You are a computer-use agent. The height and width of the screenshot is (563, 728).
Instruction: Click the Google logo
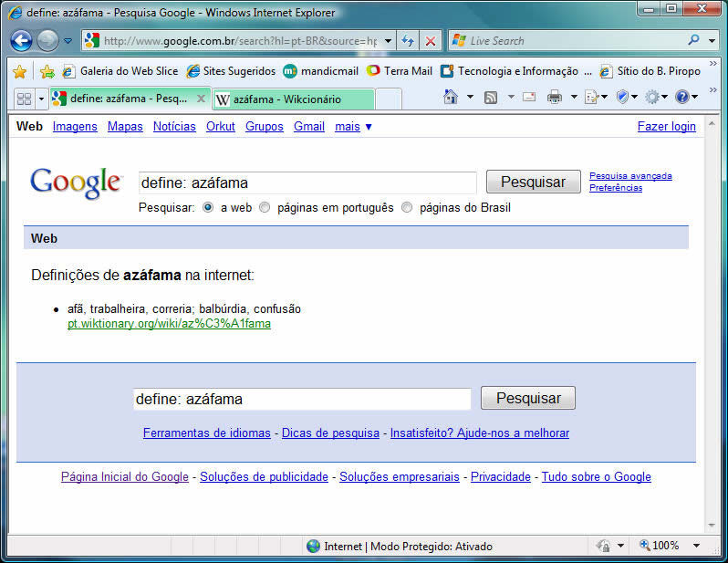pos(76,182)
